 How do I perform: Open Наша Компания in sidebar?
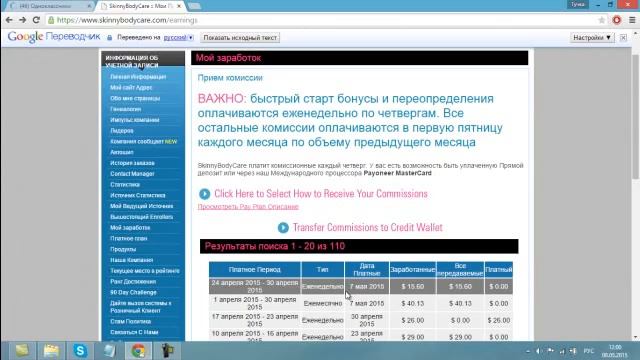click(131, 260)
